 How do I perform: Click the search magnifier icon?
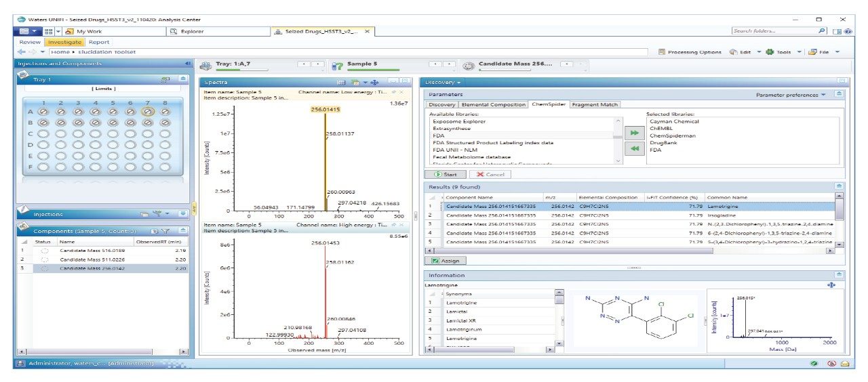[822, 31]
